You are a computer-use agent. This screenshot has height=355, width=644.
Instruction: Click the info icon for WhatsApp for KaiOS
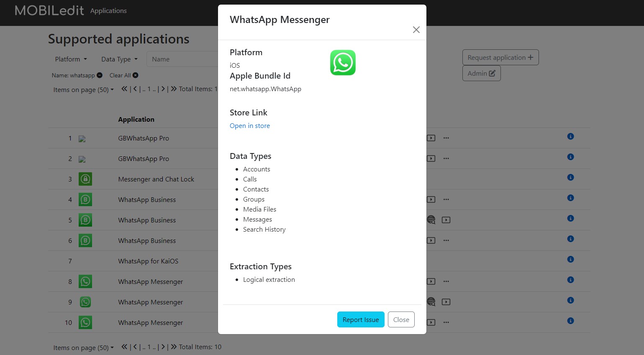coord(570,259)
